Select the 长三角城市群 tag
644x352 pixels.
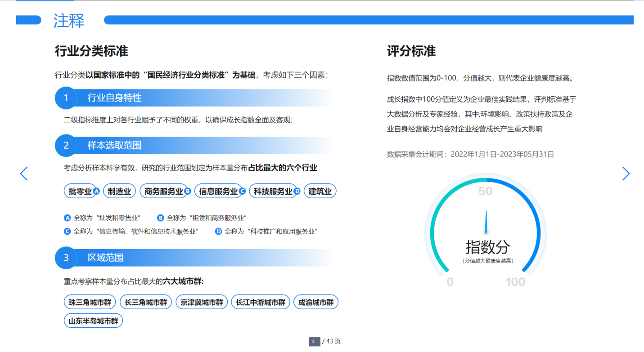146,303
